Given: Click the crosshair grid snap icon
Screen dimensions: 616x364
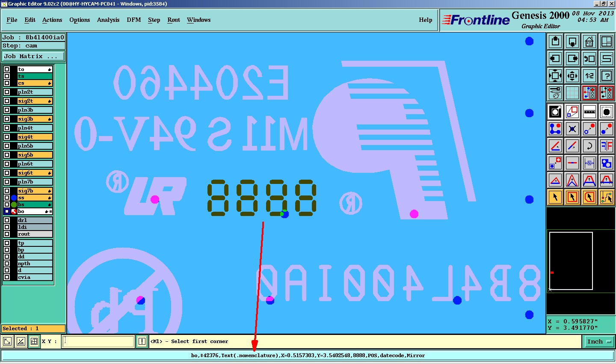Looking at the screenshot, I should 34,341.
